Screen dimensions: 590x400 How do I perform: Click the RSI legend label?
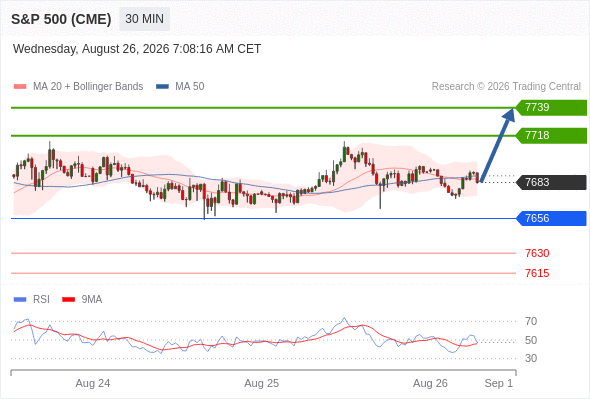(x=41, y=300)
